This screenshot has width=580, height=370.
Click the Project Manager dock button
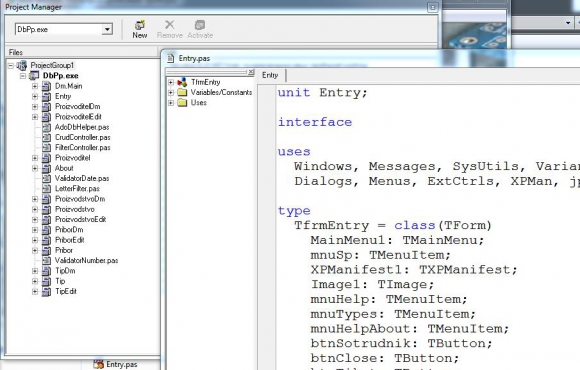point(432,7)
